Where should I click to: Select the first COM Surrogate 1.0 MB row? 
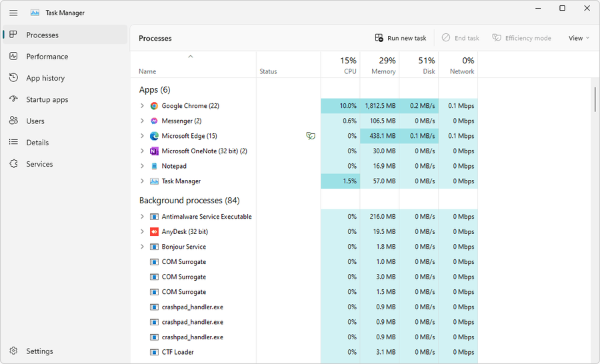point(304,262)
